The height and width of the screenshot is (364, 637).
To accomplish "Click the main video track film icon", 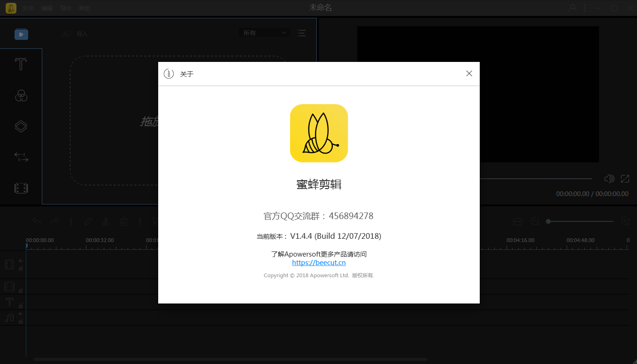I will coord(9,265).
